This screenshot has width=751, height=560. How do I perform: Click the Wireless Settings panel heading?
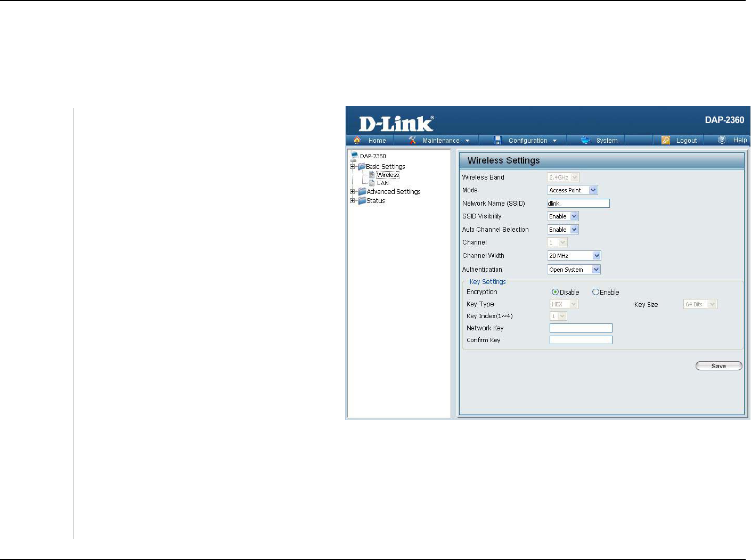click(x=504, y=160)
